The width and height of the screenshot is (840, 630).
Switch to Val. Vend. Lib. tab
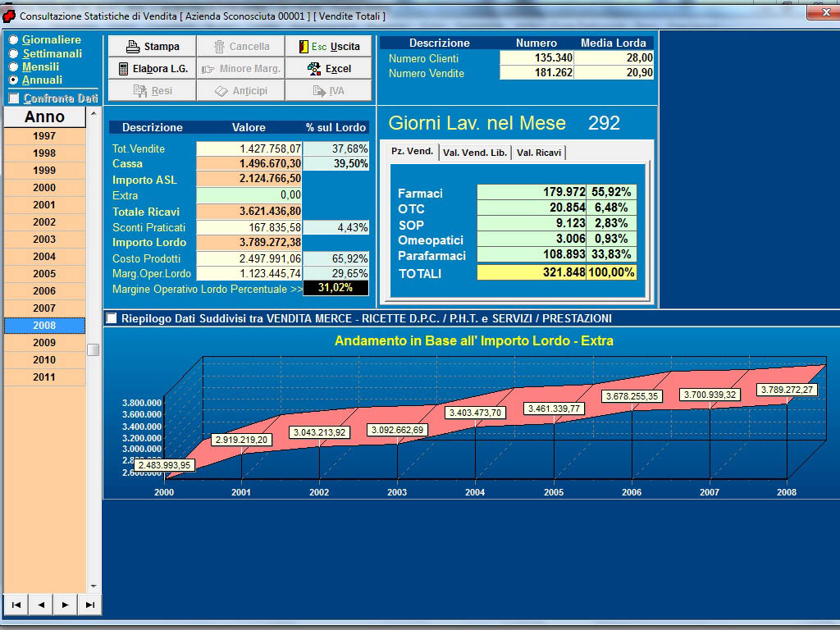point(475,153)
